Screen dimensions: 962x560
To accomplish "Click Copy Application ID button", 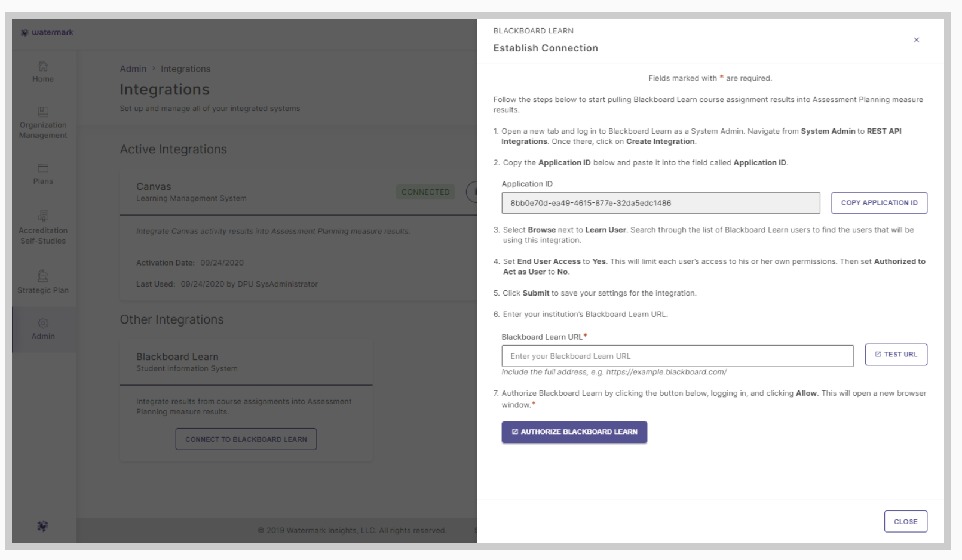I will point(879,203).
